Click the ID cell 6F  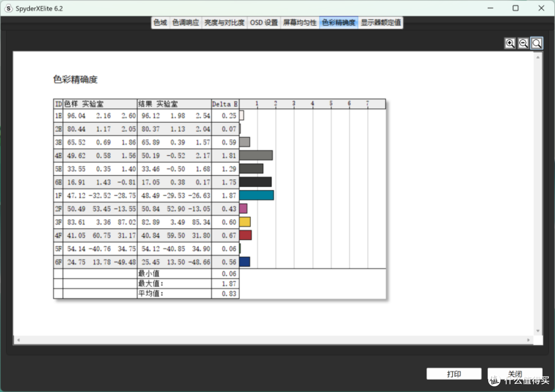pos(59,262)
